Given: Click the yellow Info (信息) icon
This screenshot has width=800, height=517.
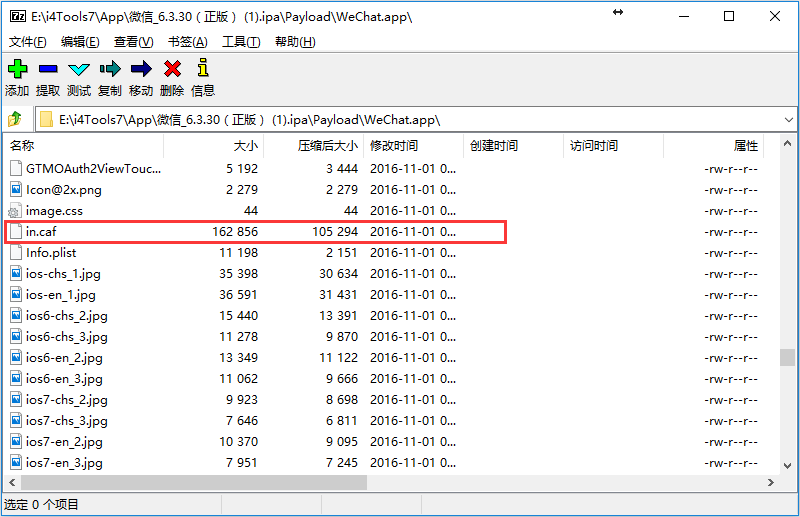Looking at the screenshot, I should (203, 69).
